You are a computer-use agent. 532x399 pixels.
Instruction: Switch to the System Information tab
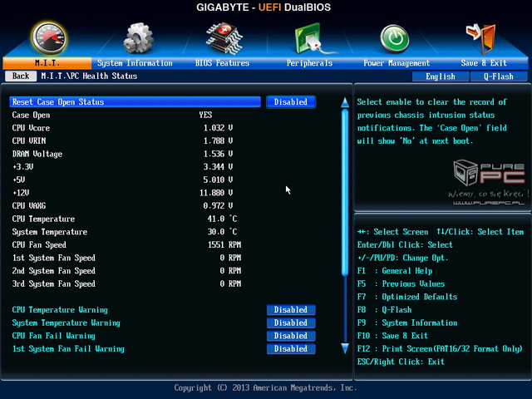[135, 63]
